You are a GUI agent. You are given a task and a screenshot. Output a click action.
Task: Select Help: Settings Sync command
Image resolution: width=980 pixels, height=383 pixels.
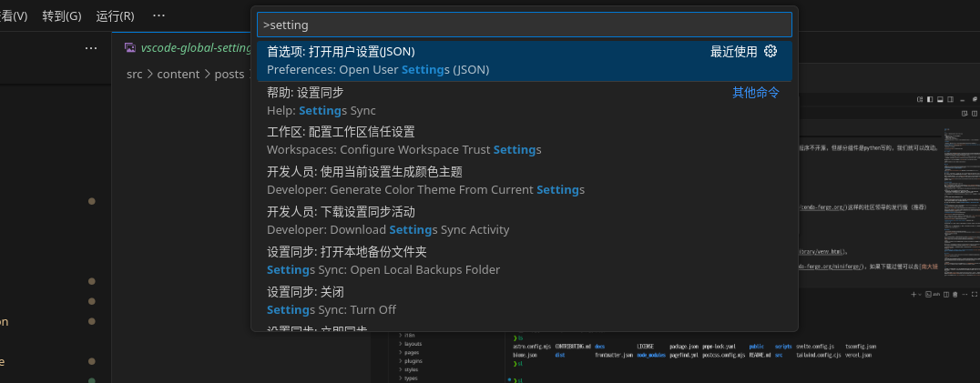click(x=524, y=102)
